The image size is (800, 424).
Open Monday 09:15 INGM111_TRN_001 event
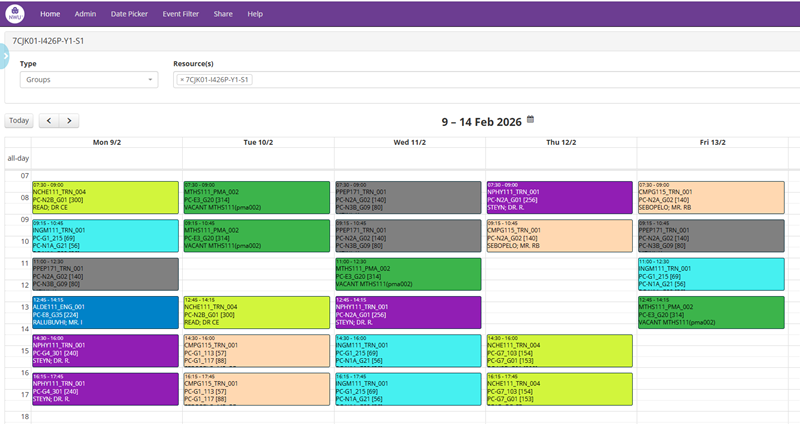click(106, 236)
